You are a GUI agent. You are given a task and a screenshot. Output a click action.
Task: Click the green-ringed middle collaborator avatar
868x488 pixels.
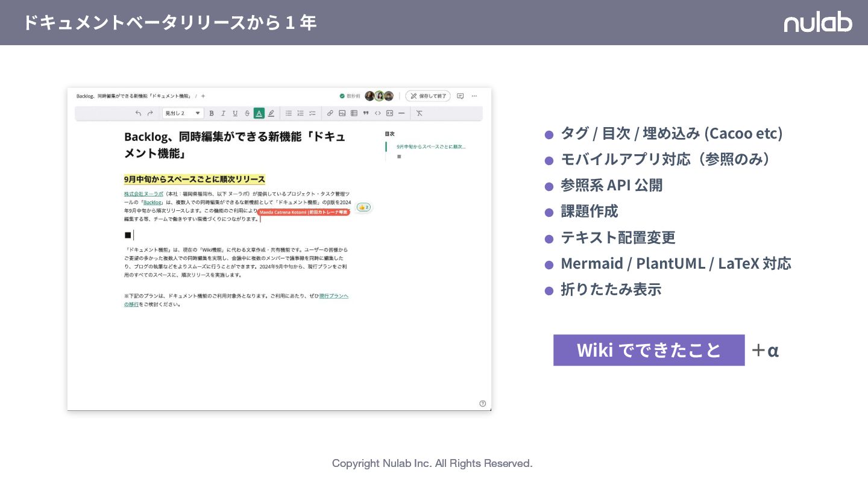(x=379, y=96)
